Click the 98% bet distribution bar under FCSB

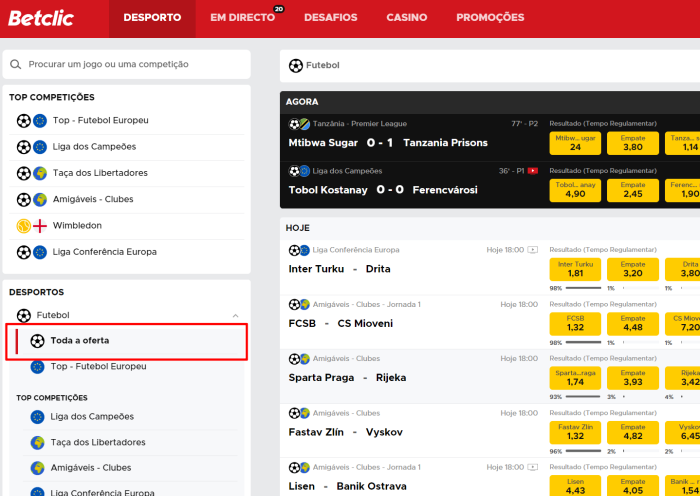pos(583,343)
